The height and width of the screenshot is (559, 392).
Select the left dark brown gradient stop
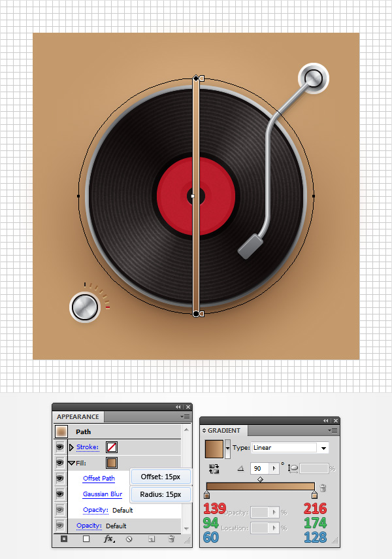click(206, 495)
